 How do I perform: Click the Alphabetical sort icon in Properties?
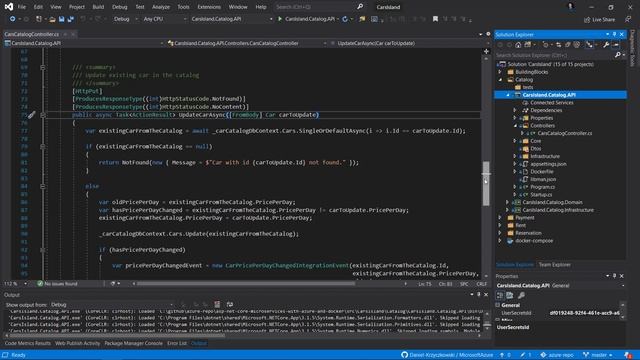[510, 295]
